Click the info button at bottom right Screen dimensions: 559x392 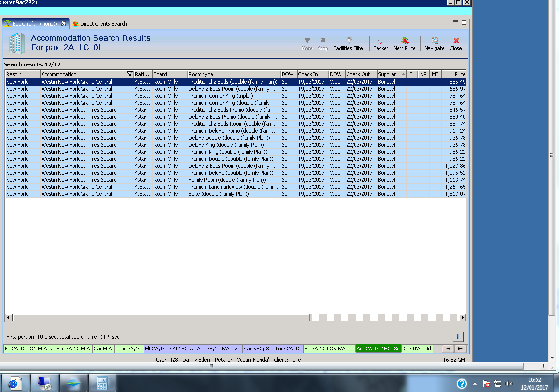[458, 336]
